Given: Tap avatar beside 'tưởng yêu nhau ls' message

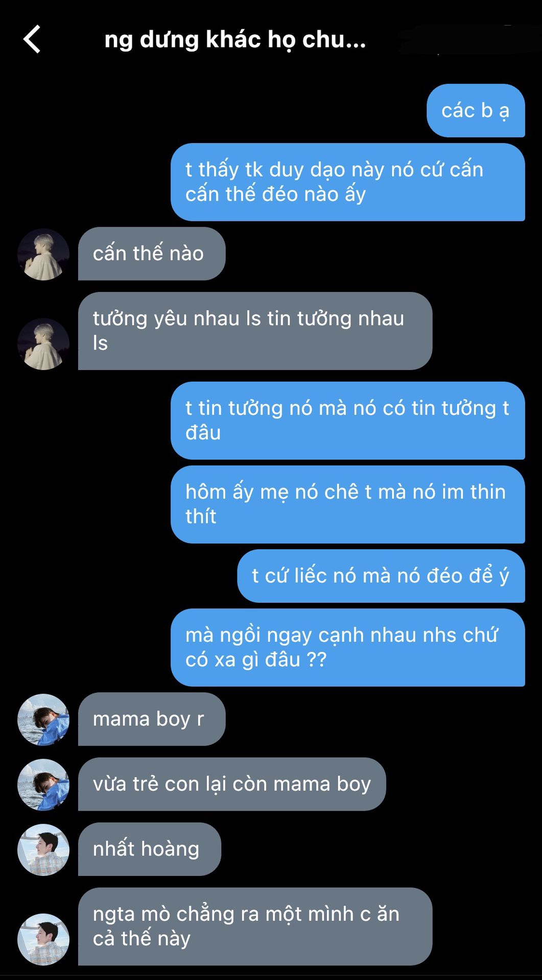Looking at the screenshot, I should (x=43, y=344).
